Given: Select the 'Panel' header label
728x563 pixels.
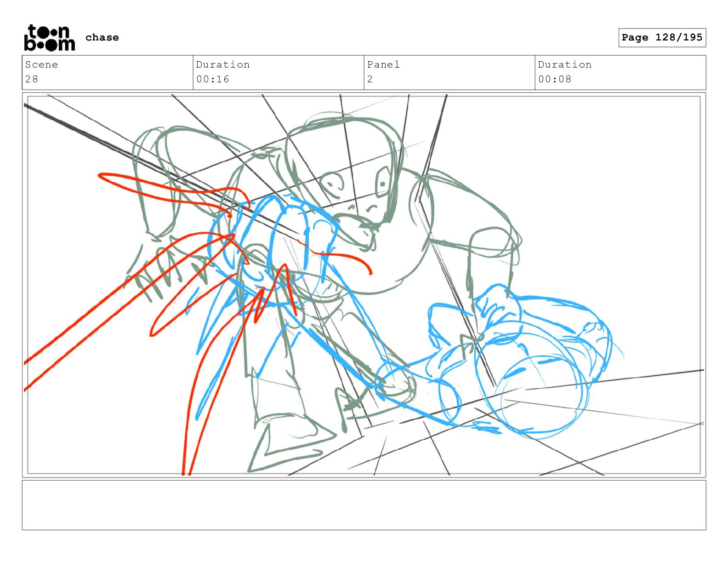Looking at the screenshot, I should click(383, 64).
